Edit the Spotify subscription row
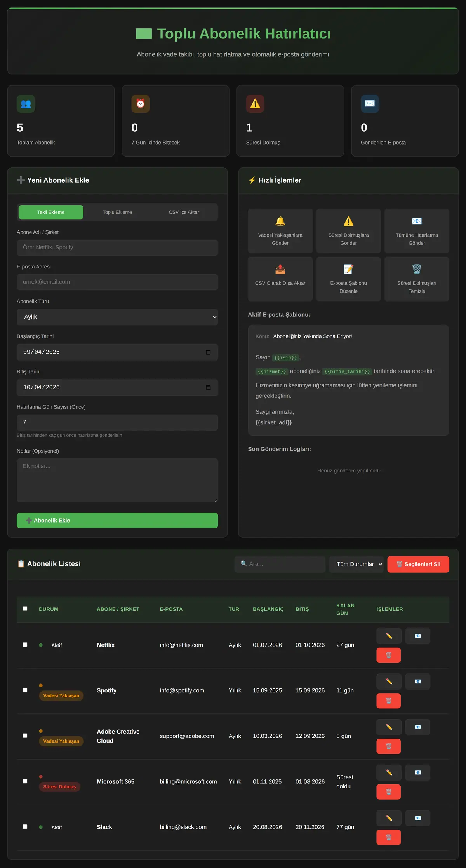466x868 pixels. click(389, 682)
